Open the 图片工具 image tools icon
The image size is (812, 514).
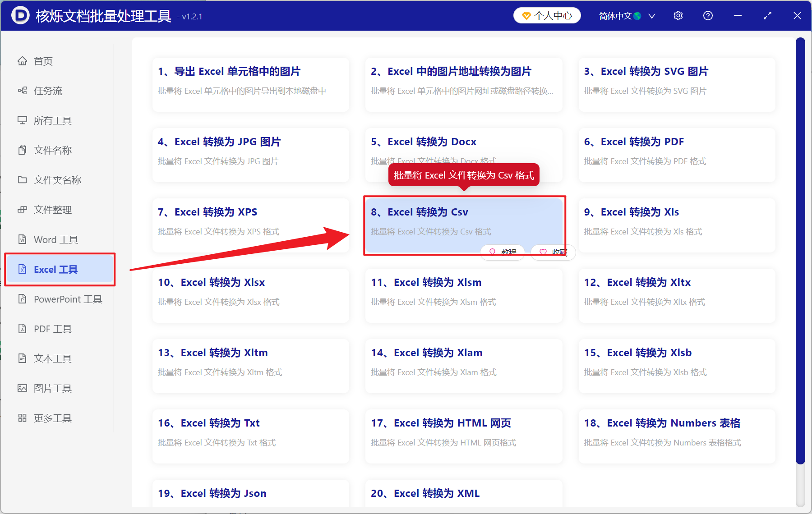tap(23, 388)
